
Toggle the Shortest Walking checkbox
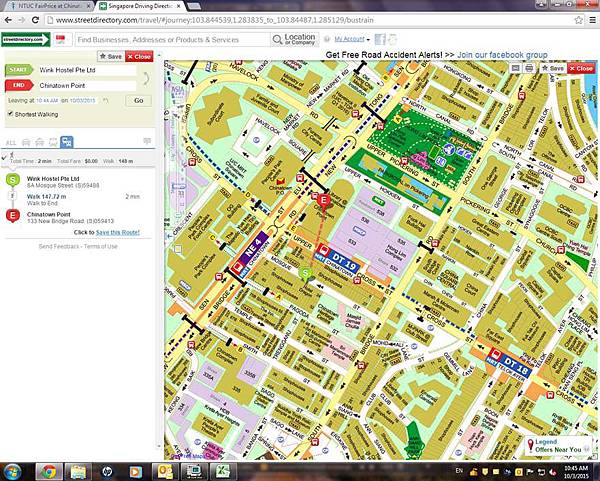(x=11, y=114)
